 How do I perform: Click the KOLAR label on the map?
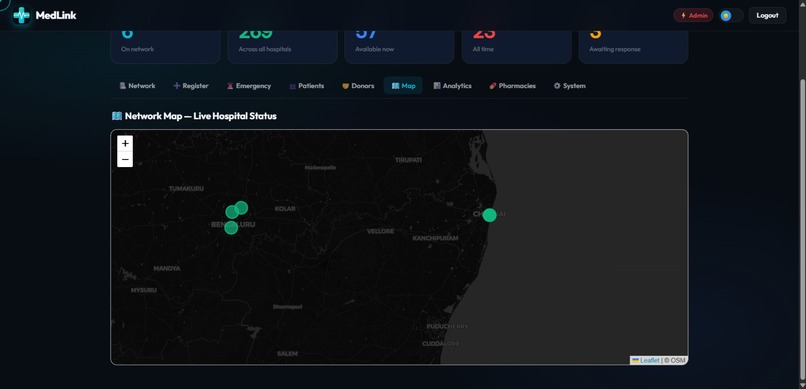[x=285, y=209]
